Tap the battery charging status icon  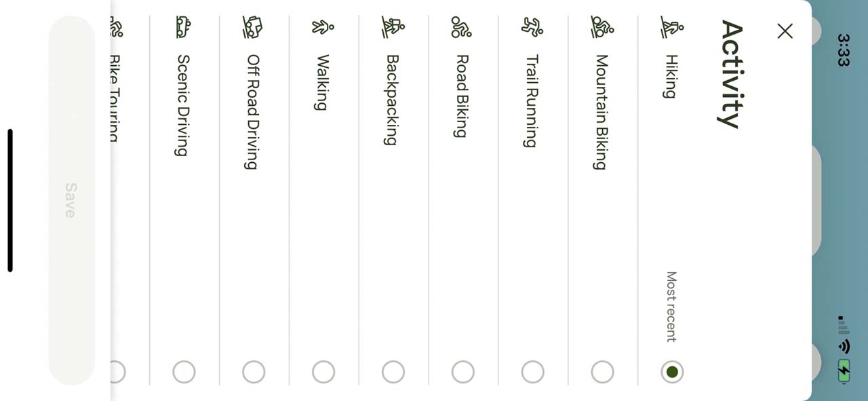pos(843,370)
